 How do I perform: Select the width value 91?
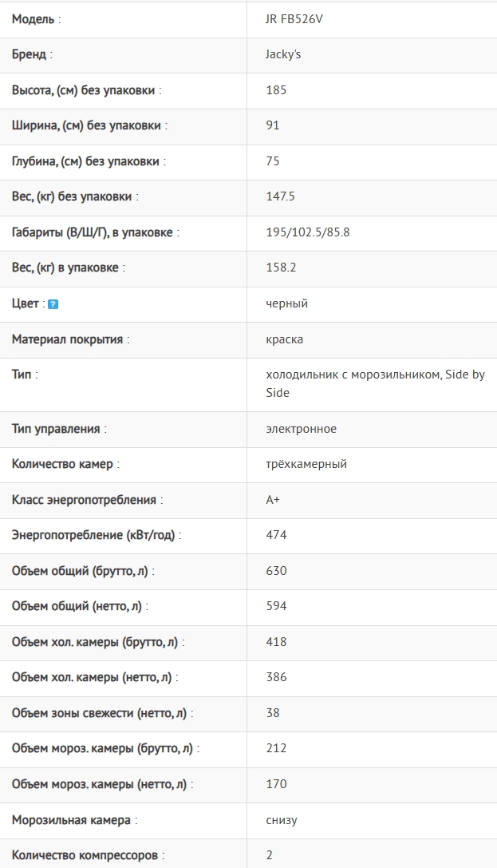click(x=273, y=125)
